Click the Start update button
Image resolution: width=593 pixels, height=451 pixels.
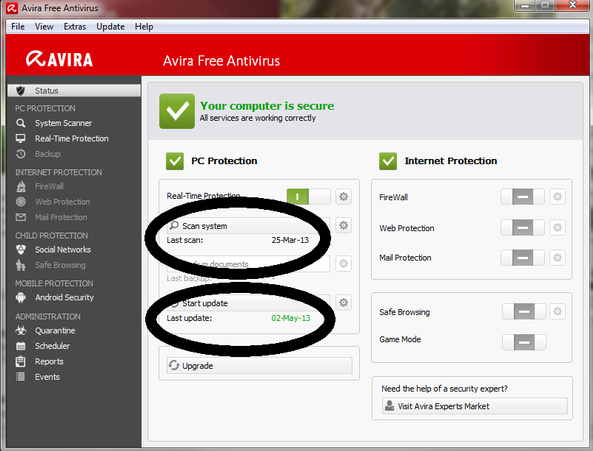pyautogui.click(x=248, y=303)
